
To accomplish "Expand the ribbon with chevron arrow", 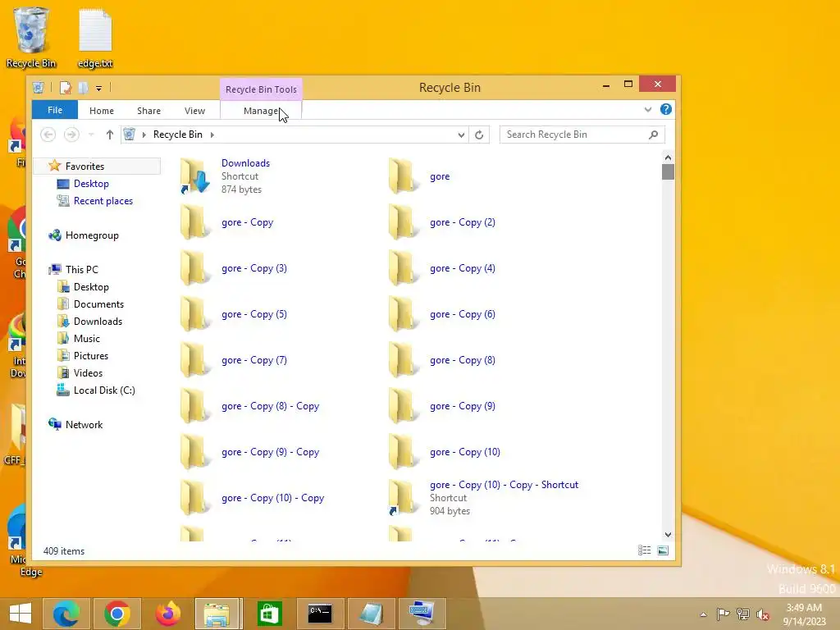I will [x=648, y=109].
